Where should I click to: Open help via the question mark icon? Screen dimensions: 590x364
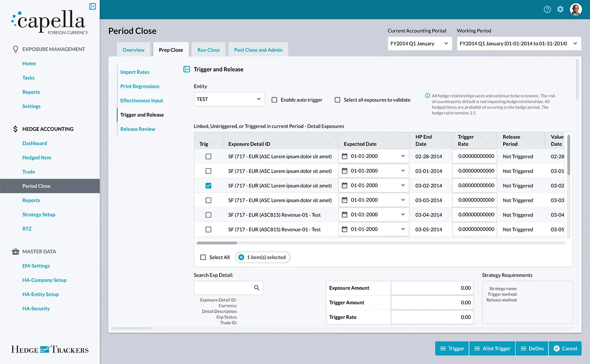click(547, 9)
